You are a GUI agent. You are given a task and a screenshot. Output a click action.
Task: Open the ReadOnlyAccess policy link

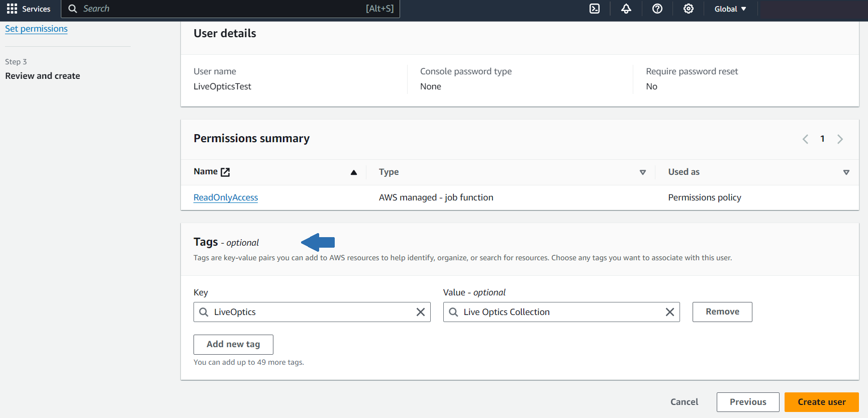226,197
